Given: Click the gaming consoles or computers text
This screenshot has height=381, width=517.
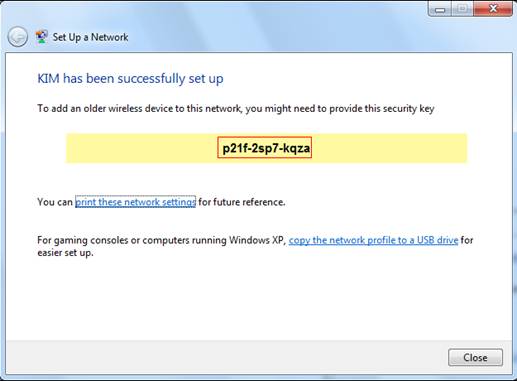Looking at the screenshot, I should pos(160,240).
